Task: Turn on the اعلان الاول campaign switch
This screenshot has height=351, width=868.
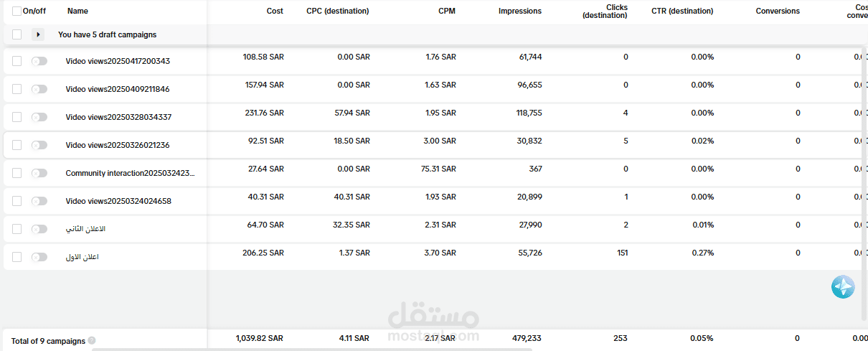Action: tap(39, 257)
